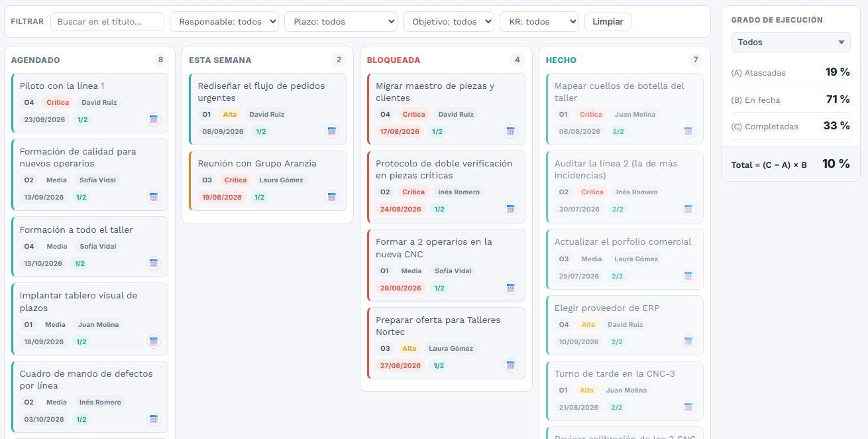Click calendar icon on 'Implantar tablero visual de plazos'
Viewport: 868px width, 439px height.
(x=154, y=342)
